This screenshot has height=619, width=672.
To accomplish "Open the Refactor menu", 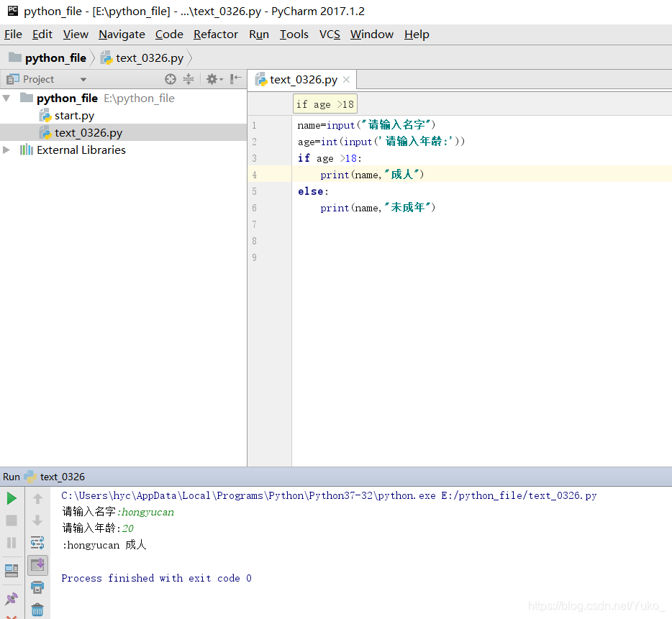I will pos(216,35).
